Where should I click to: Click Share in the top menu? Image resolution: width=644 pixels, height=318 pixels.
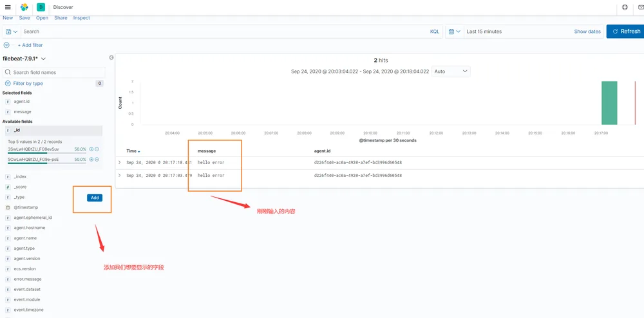click(61, 18)
